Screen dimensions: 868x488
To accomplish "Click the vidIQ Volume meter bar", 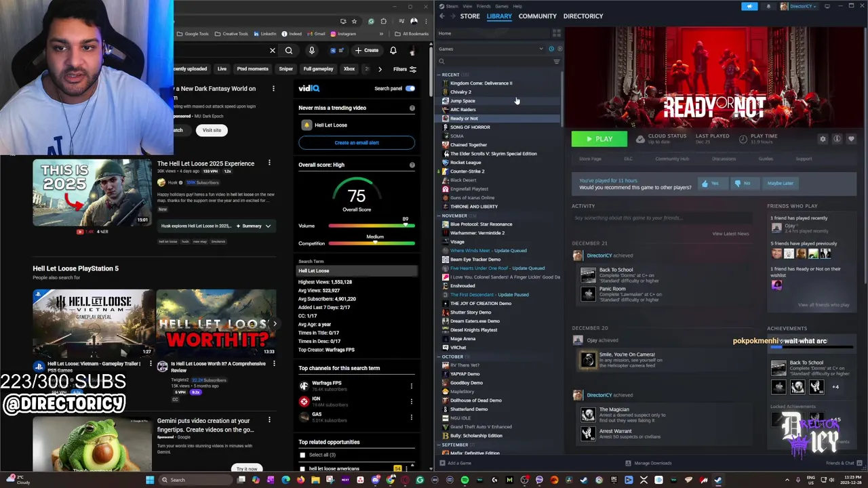I will tap(372, 226).
